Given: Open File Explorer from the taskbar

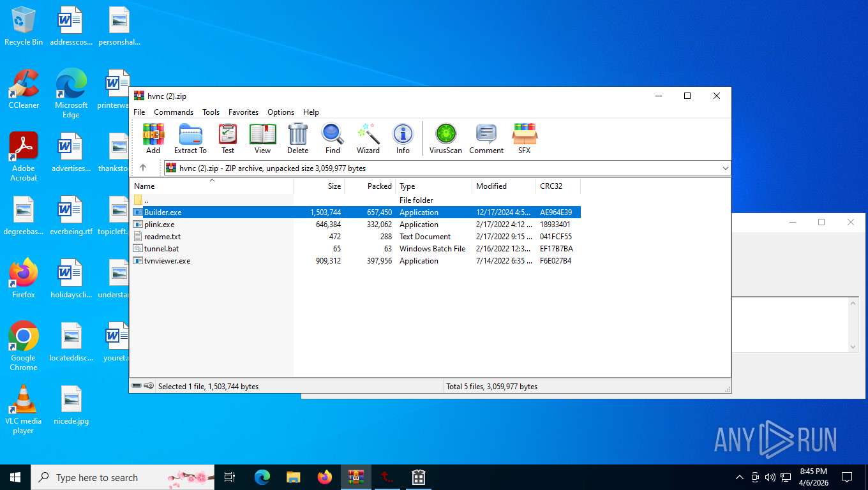Looking at the screenshot, I should (x=294, y=477).
